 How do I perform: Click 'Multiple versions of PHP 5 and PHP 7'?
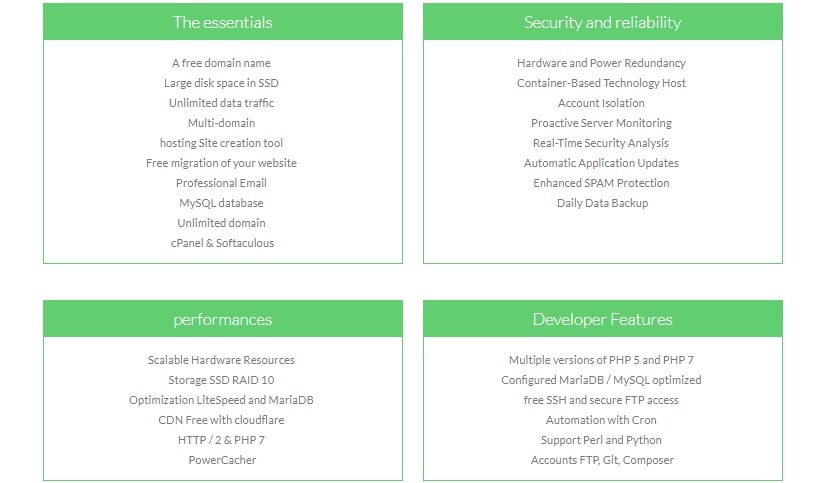[x=601, y=360]
